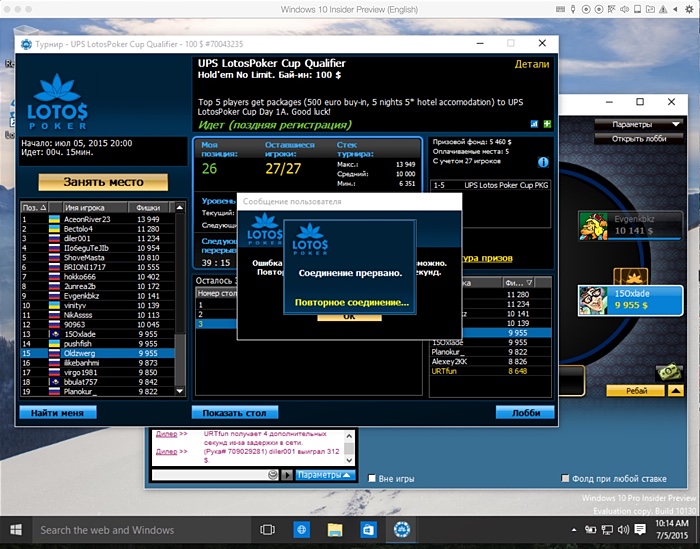Screen dimensions: 700x549
Task: Click the cash stack icon above Rebuy
Action: coord(668,372)
